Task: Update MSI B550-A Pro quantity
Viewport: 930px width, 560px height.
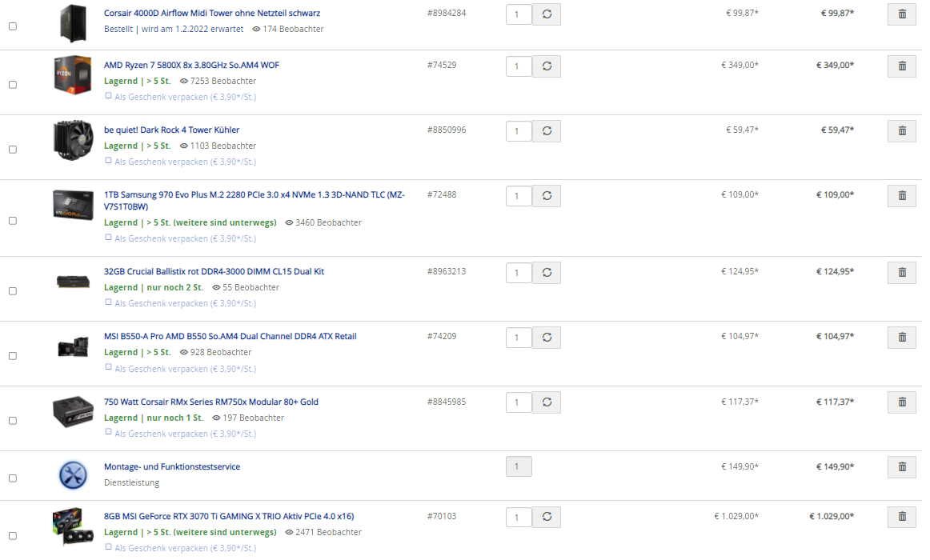Action: click(547, 337)
